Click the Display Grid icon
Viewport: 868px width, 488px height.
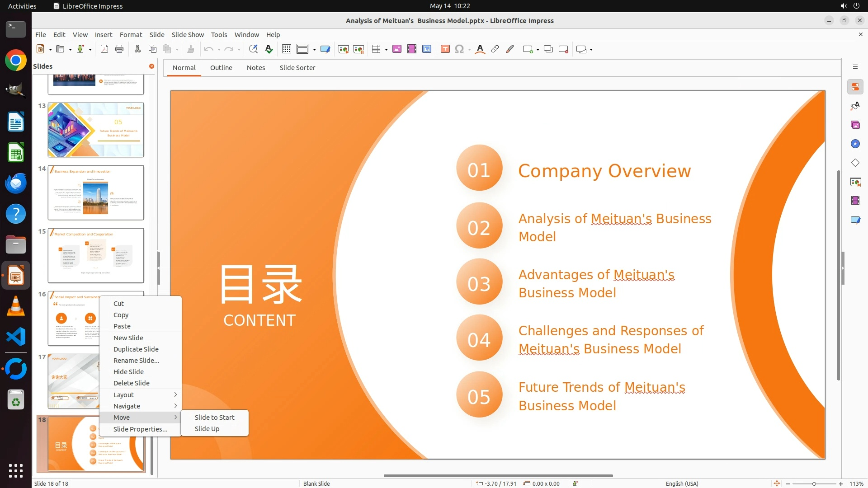pos(287,49)
